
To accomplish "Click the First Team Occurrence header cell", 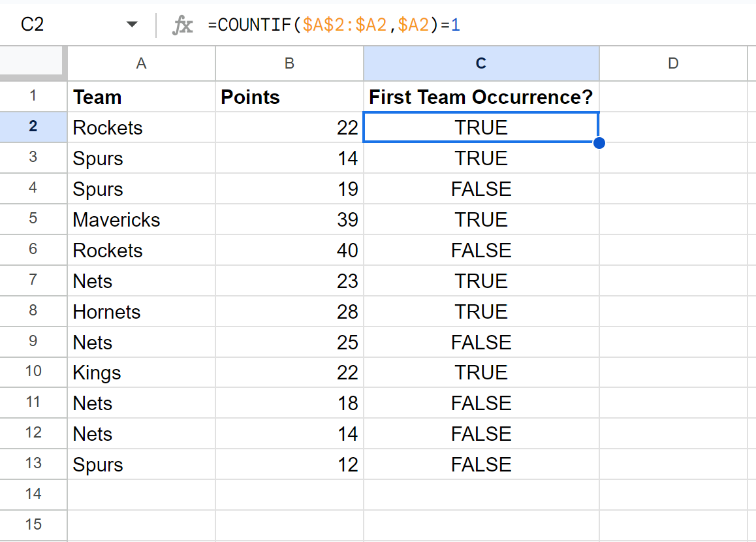I will [x=481, y=97].
